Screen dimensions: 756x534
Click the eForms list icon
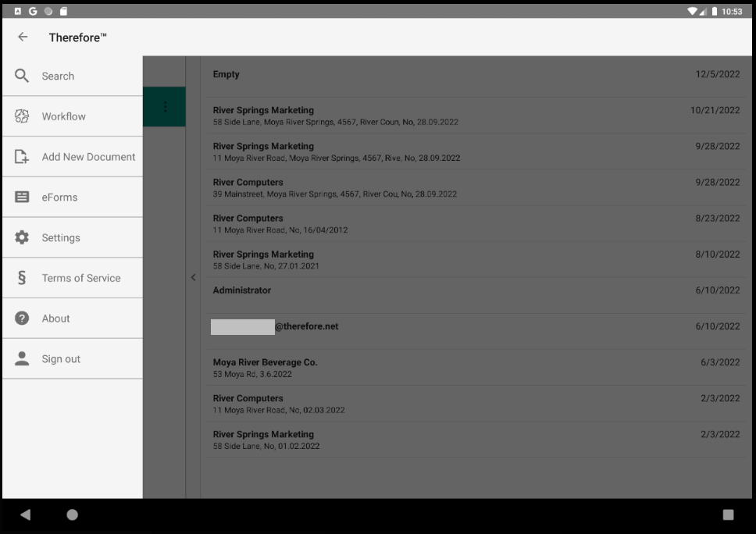point(22,197)
